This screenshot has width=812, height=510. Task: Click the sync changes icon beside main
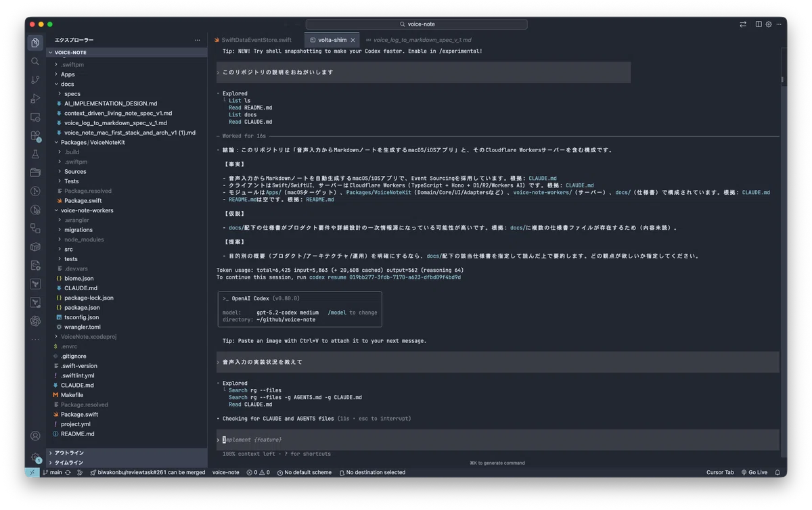pyautogui.click(x=68, y=472)
